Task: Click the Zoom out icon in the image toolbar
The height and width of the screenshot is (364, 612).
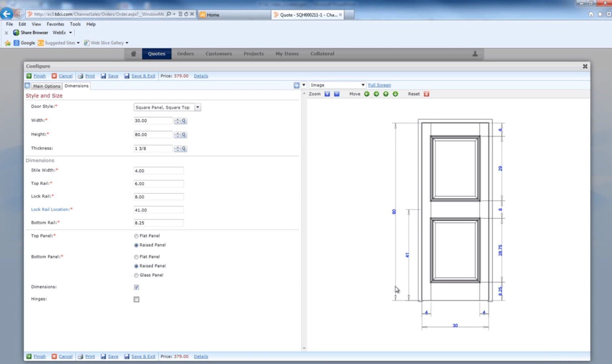Action: pyautogui.click(x=337, y=94)
